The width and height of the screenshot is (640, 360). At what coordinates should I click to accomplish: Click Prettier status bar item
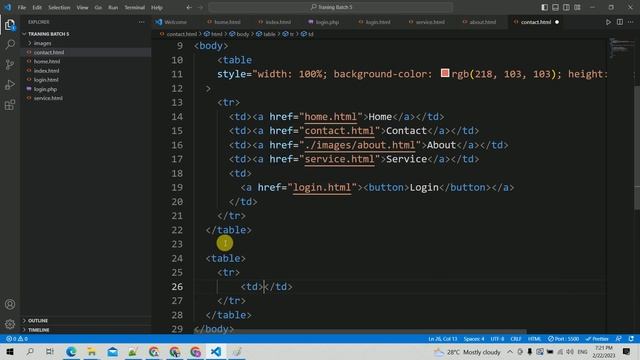tap(597, 339)
